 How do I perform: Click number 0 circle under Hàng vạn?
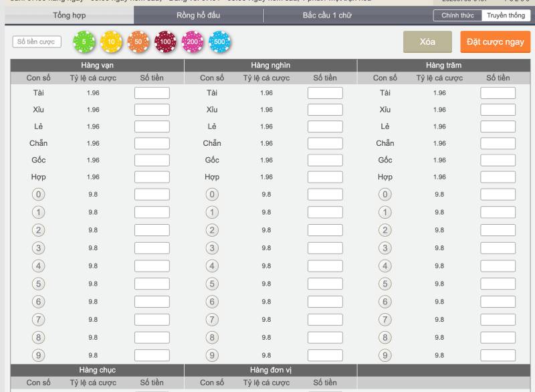point(38,195)
